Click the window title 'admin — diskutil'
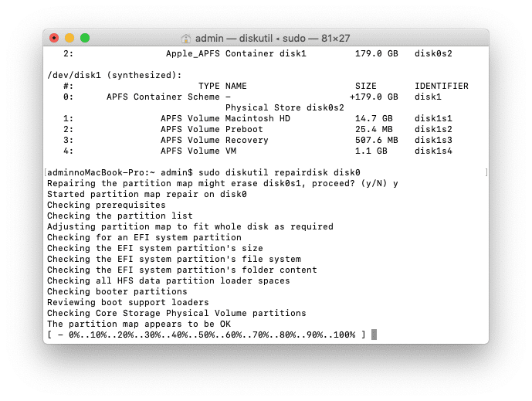The height and width of the screenshot is (401, 532). 234,39
